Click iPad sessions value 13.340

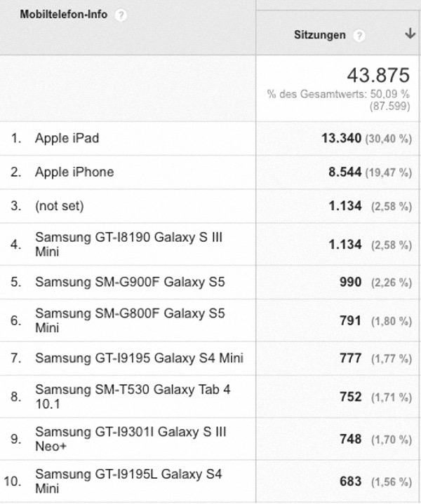click(341, 138)
